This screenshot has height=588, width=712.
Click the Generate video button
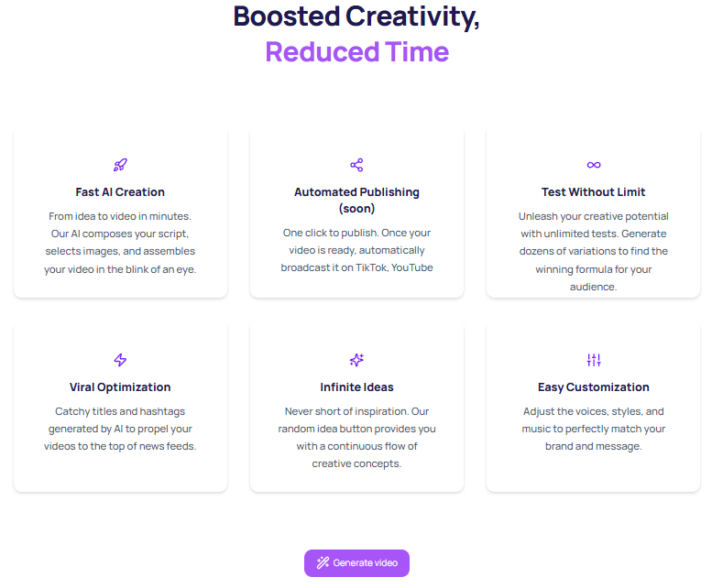[x=356, y=563]
